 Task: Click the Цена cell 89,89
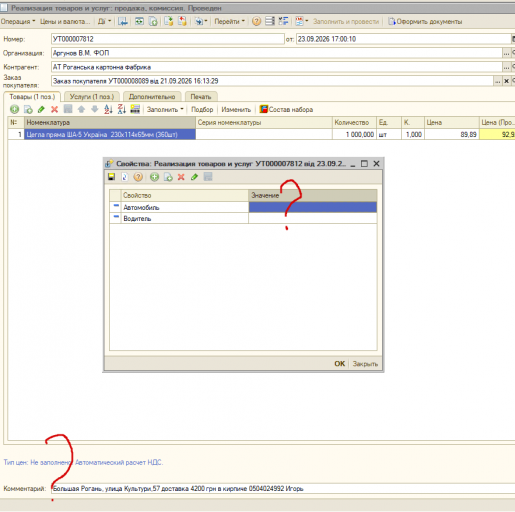pyautogui.click(x=452, y=134)
